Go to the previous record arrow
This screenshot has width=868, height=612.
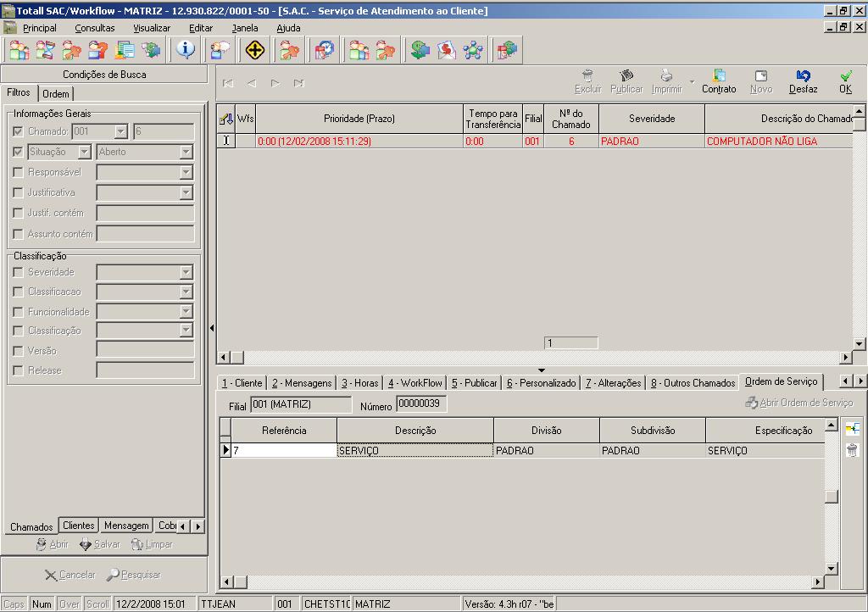(251, 84)
